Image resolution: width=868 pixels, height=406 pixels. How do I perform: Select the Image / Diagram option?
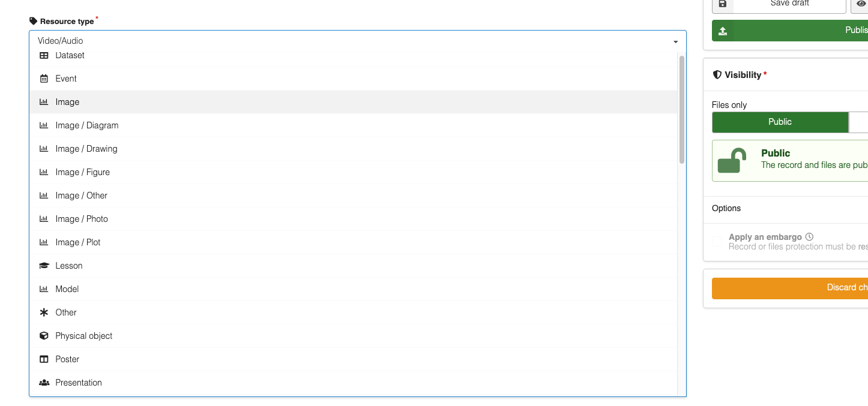[87, 125]
